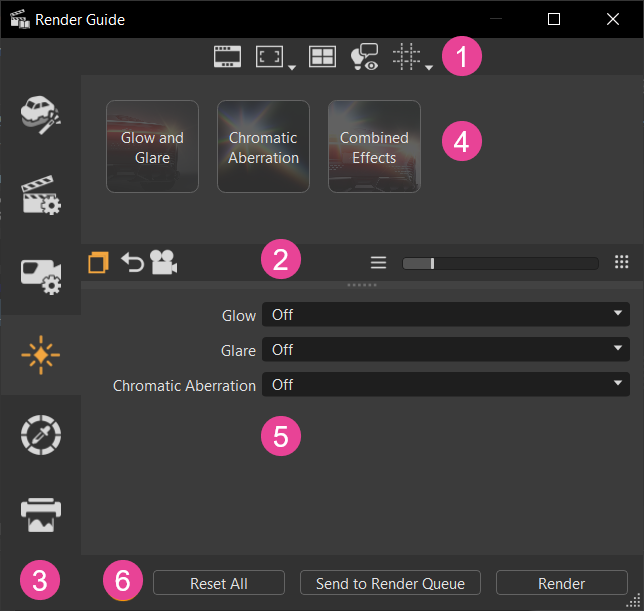This screenshot has width=644, height=611.
Task: Open the car with wand sidebar tab
Action: [41, 115]
